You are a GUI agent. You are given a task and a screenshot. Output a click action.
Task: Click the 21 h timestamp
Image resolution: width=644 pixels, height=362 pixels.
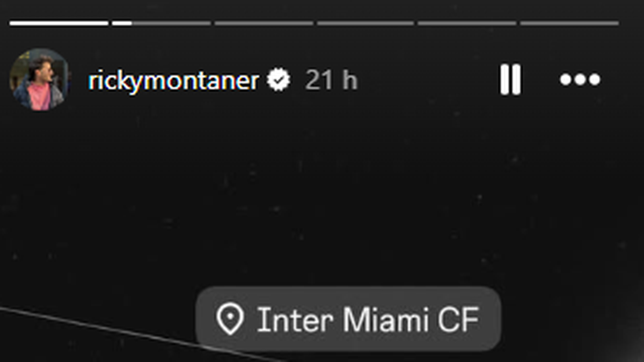[x=331, y=81]
